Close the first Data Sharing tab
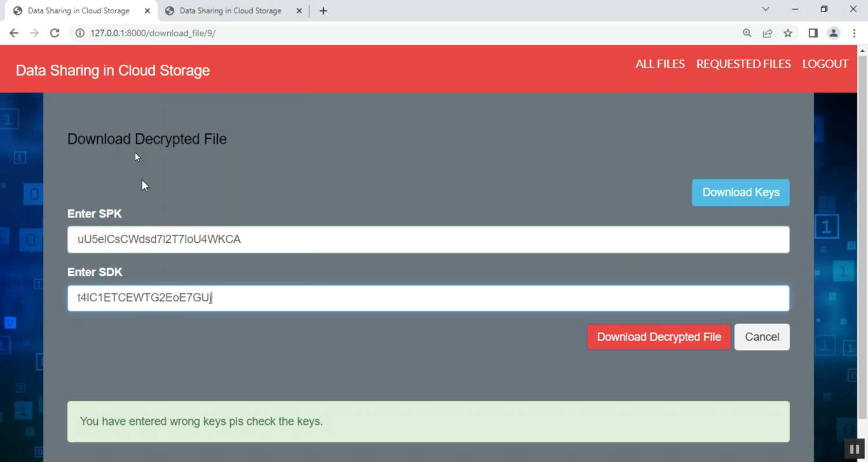Image resolution: width=868 pixels, height=462 pixels. point(147,10)
